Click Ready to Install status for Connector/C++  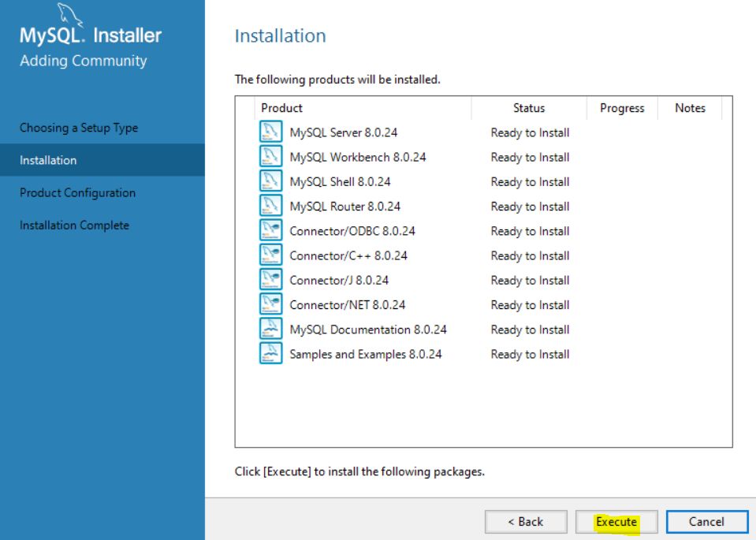pos(530,255)
